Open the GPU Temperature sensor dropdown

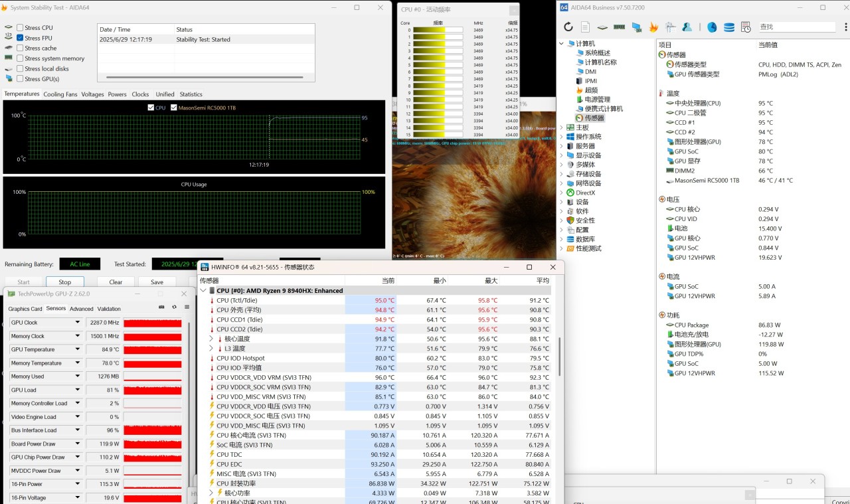tap(78, 349)
